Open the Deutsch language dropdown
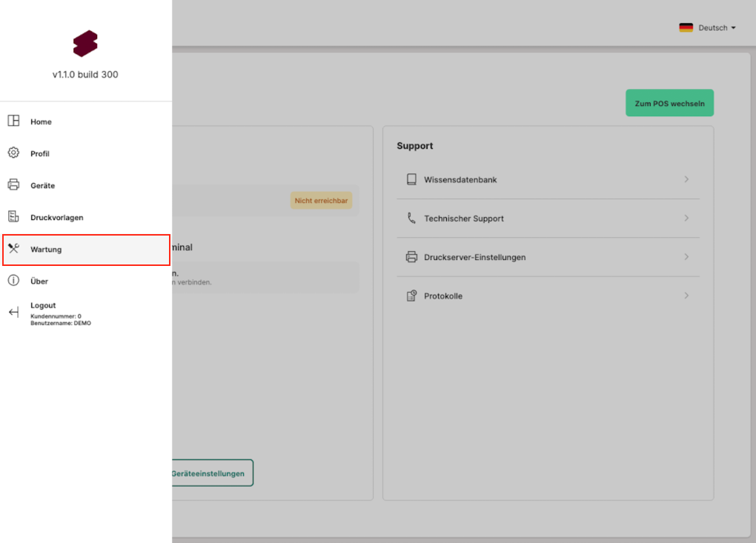 tap(707, 27)
